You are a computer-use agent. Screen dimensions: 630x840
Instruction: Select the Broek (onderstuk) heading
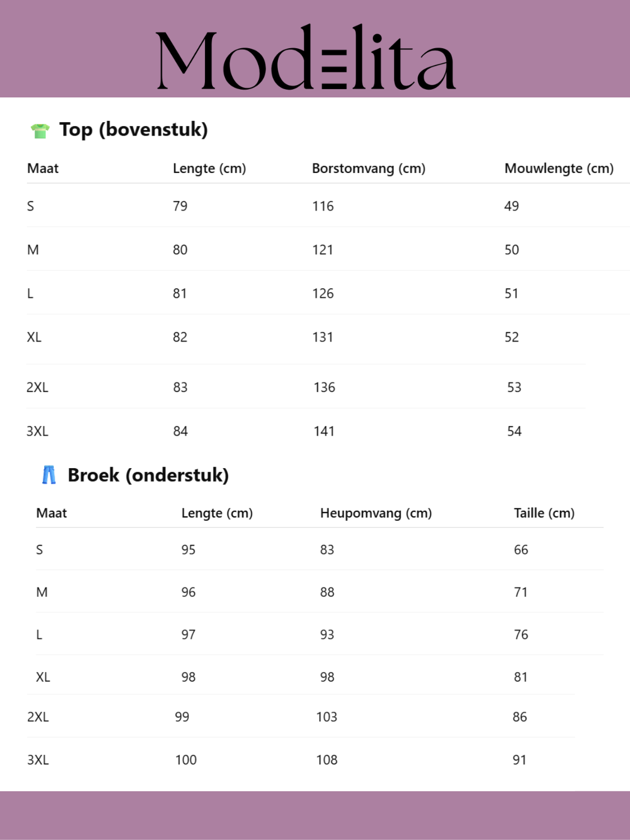click(x=148, y=475)
